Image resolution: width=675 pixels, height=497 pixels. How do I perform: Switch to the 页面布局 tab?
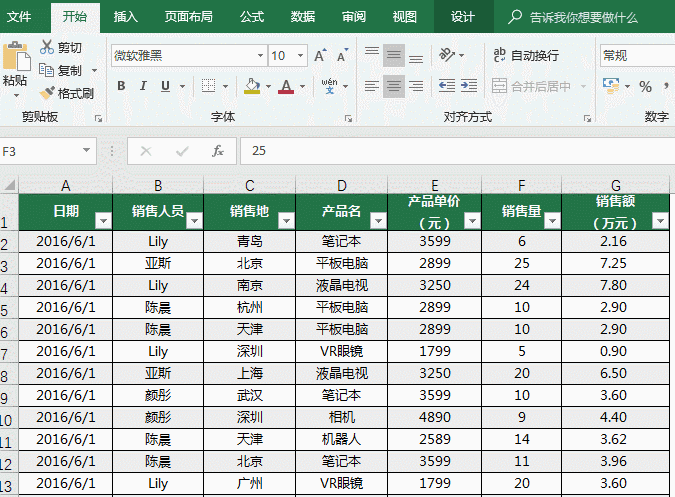(189, 17)
